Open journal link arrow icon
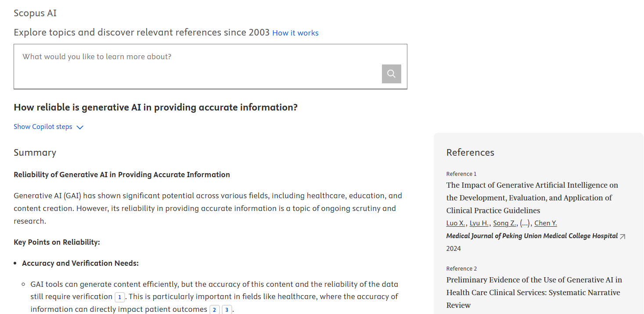The image size is (644, 314). click(x=622, y=236)
